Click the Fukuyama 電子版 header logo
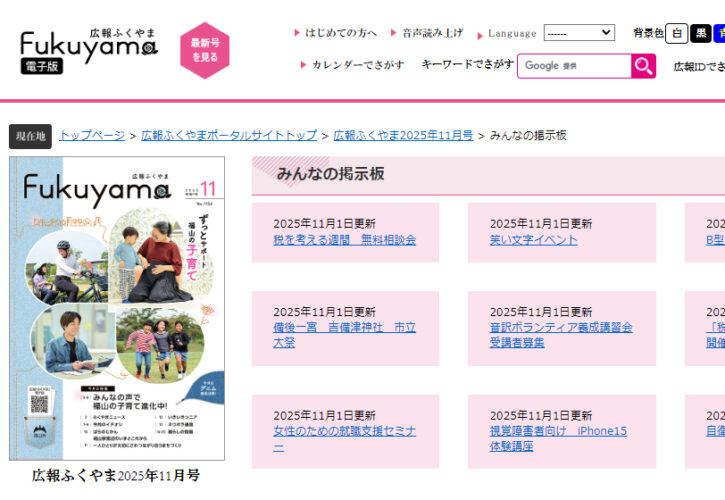725x500 pixels. point(89,50)
